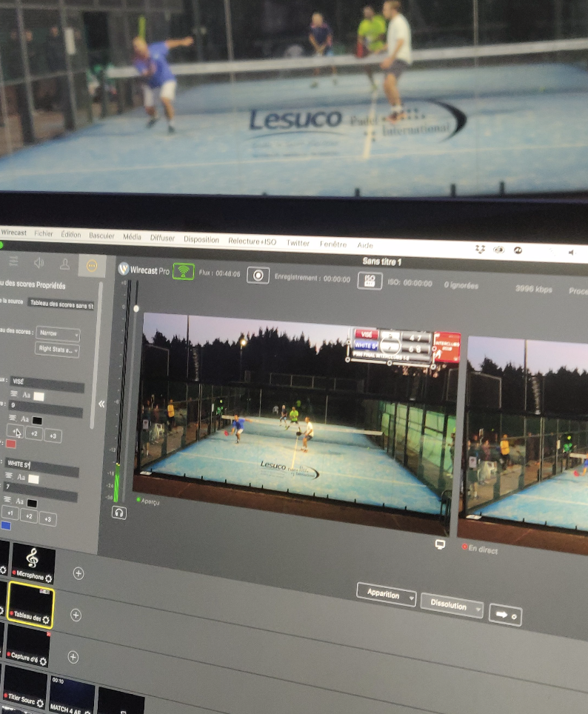Click the VISÉ team name field
This screenshot has height=714, width=588.
(x=47, y=384)
